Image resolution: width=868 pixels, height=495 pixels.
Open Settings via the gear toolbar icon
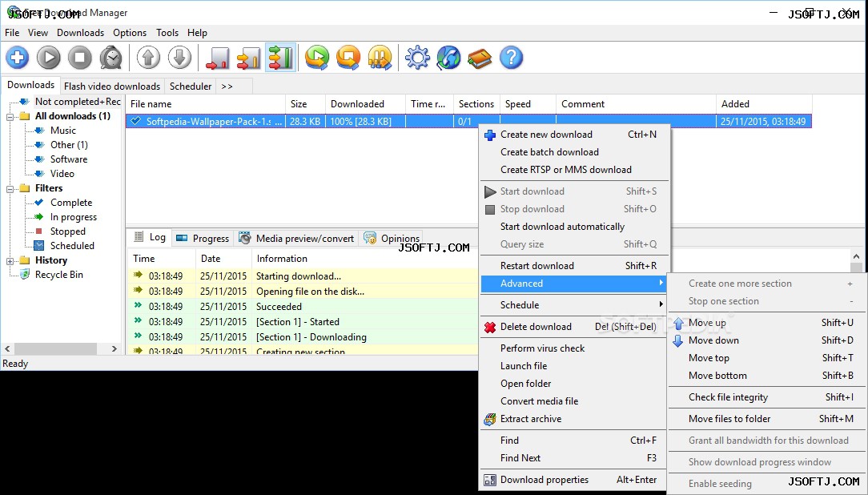tap(417, 58)
